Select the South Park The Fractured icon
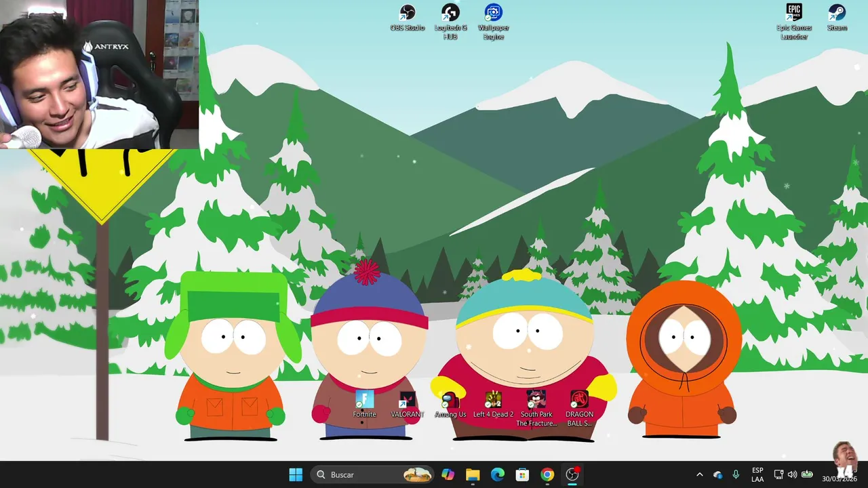Image resolution: width=868 pixels, height=488 pixels. pos(536,409)
